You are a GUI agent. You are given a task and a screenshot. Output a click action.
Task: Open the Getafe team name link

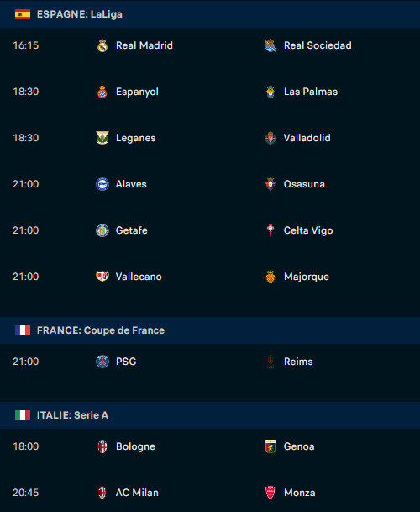132,230
